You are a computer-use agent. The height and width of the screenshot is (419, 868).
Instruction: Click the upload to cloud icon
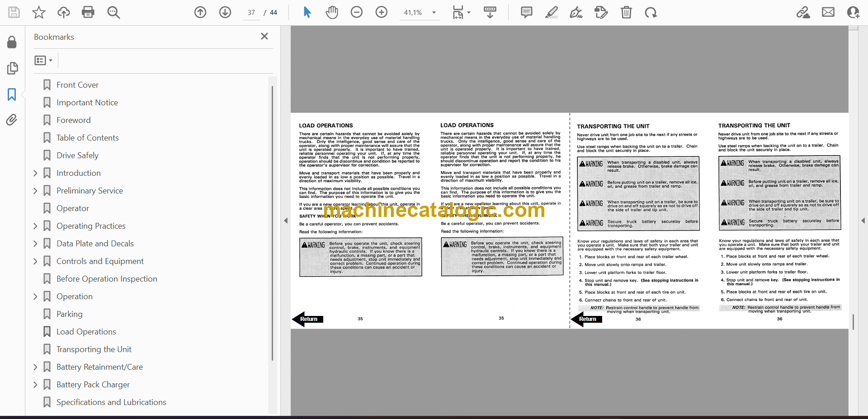pos(63,12)
